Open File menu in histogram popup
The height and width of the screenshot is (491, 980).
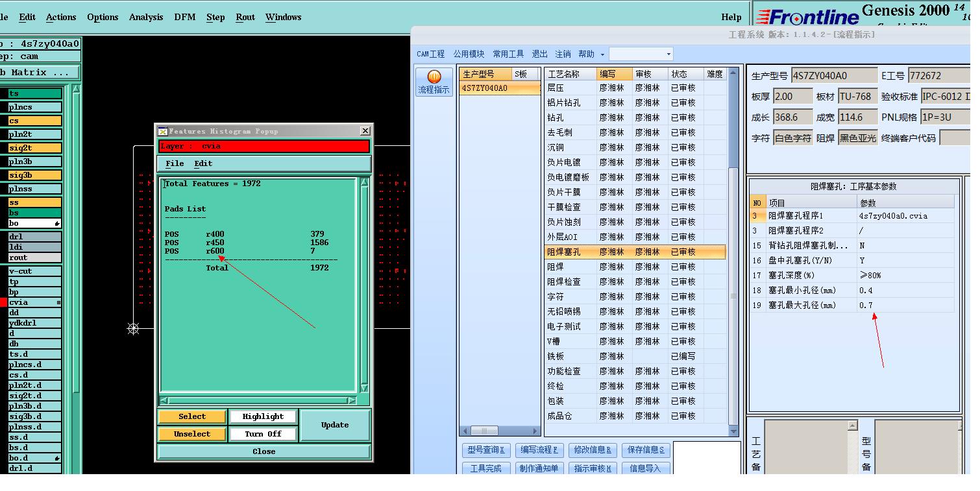point(175,163)
